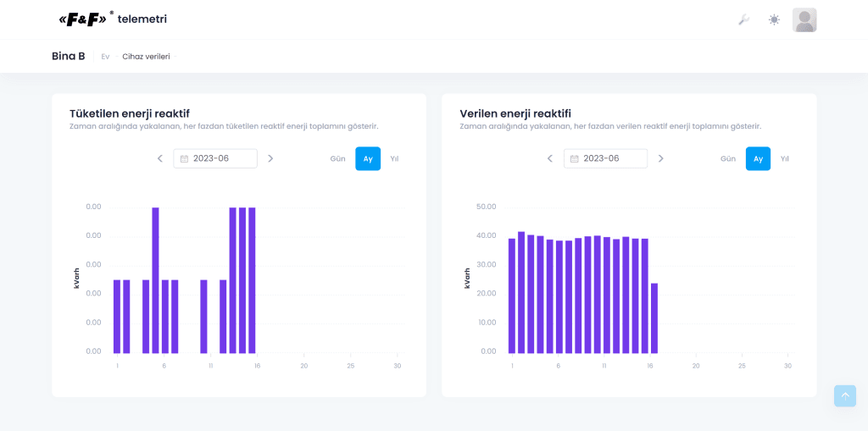Go to next month in Verilen chart
Screen dimensions: 868x431
[660, 158]
